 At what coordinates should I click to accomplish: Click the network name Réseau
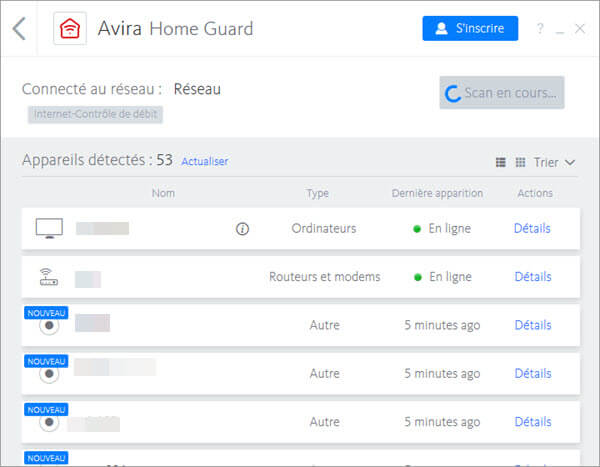click(x=197, y=89)
